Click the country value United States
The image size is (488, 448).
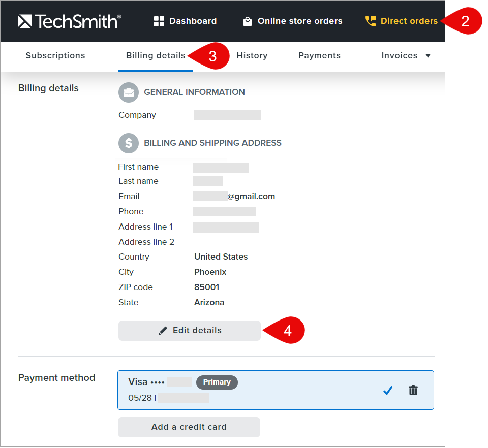pyautogui.click(x=221, y=257)
